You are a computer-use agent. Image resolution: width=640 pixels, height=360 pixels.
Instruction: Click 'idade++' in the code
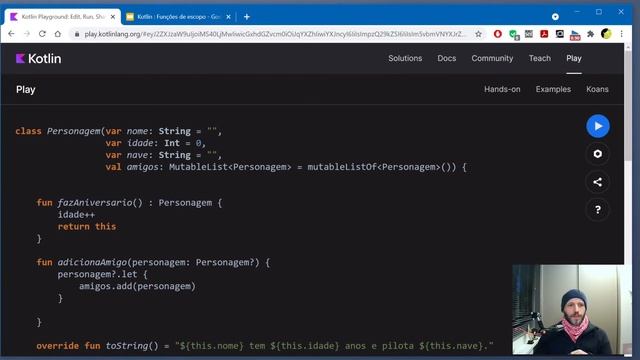click(76, 214)
